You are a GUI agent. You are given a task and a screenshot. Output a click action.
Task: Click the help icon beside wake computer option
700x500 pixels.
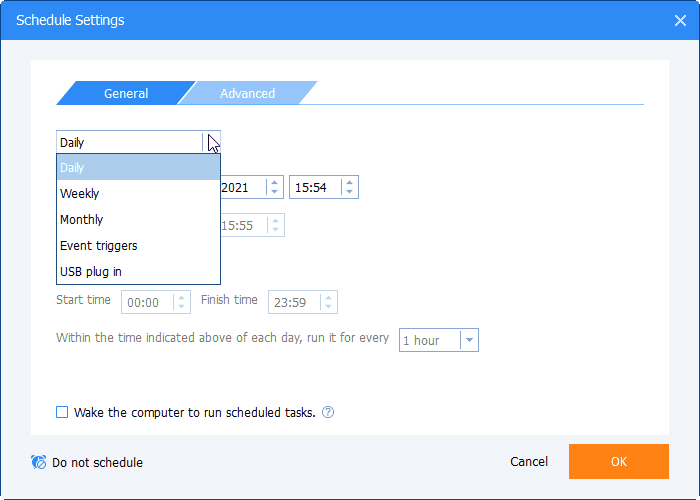328,412
